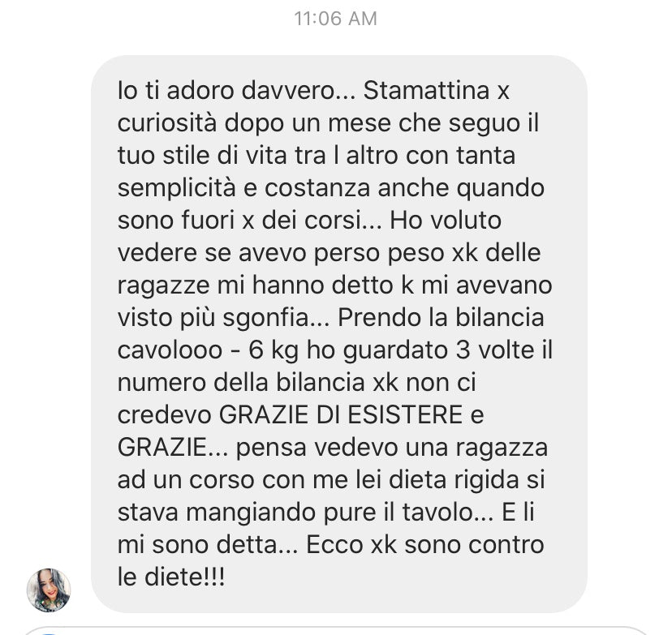This screenshot has width=672, height=635.
Task: Open the sender's profile picture avatar
Action: [x=49, y=590]
